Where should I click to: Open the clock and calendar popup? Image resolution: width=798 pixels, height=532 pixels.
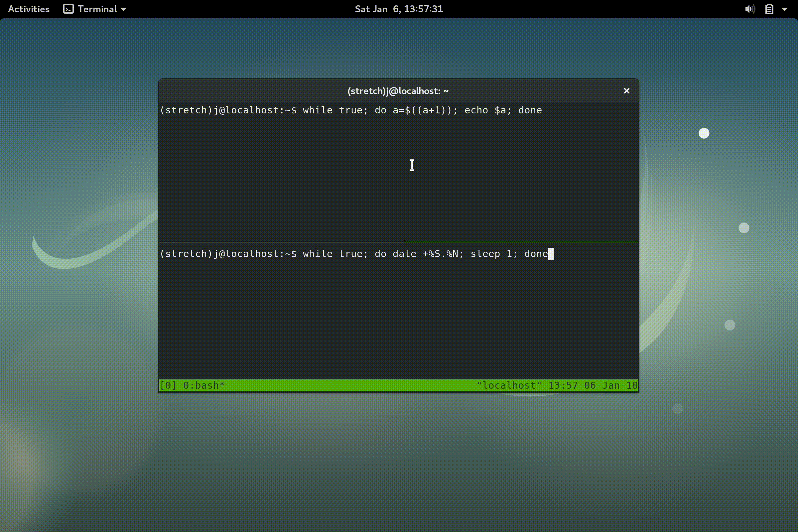click(399, 9)
